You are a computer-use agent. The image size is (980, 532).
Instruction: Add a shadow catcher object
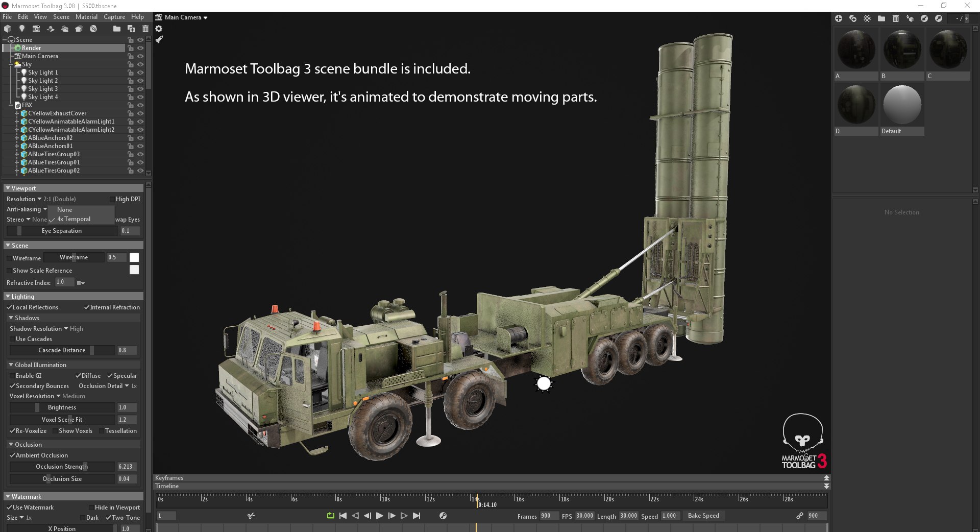click(x=50, y=29)
